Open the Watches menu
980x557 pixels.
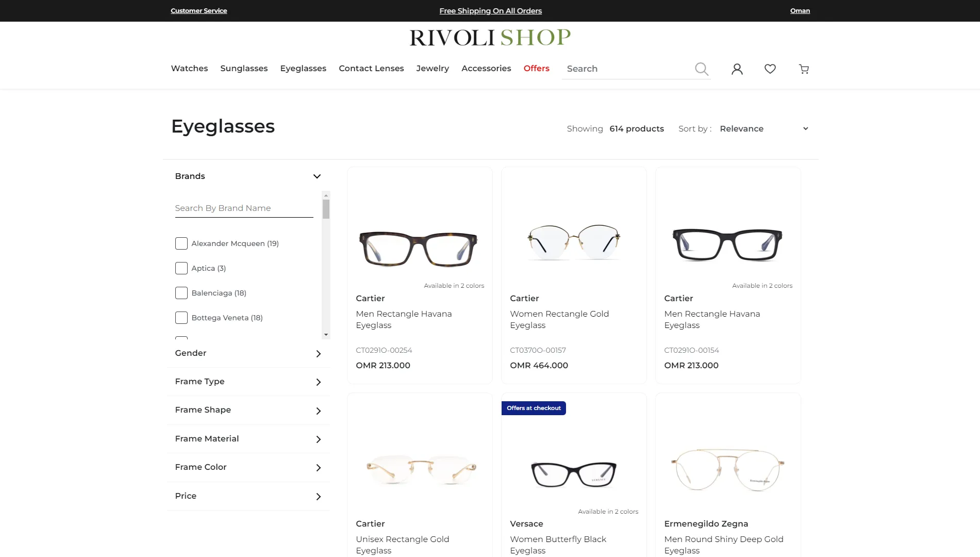point(189,68)
